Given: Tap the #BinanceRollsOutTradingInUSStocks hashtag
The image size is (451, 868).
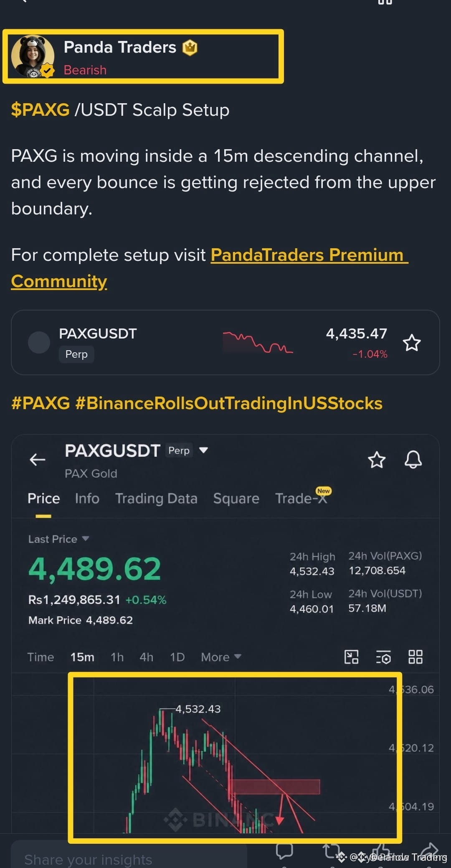Looking at the screenshot, I should coord(229,403).
